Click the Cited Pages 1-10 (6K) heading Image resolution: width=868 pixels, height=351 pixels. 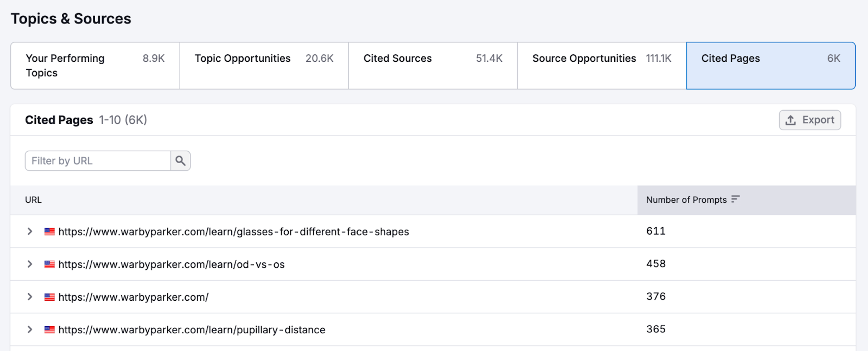86,120
